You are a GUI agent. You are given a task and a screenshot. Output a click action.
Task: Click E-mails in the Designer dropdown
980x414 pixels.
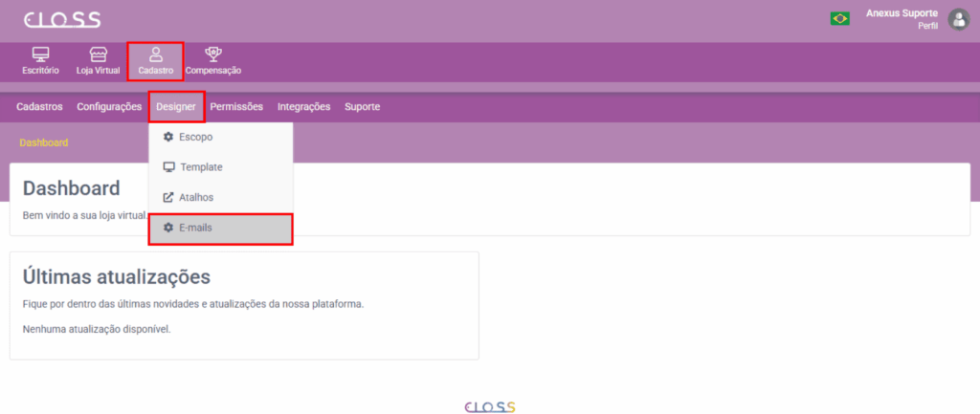195,228
